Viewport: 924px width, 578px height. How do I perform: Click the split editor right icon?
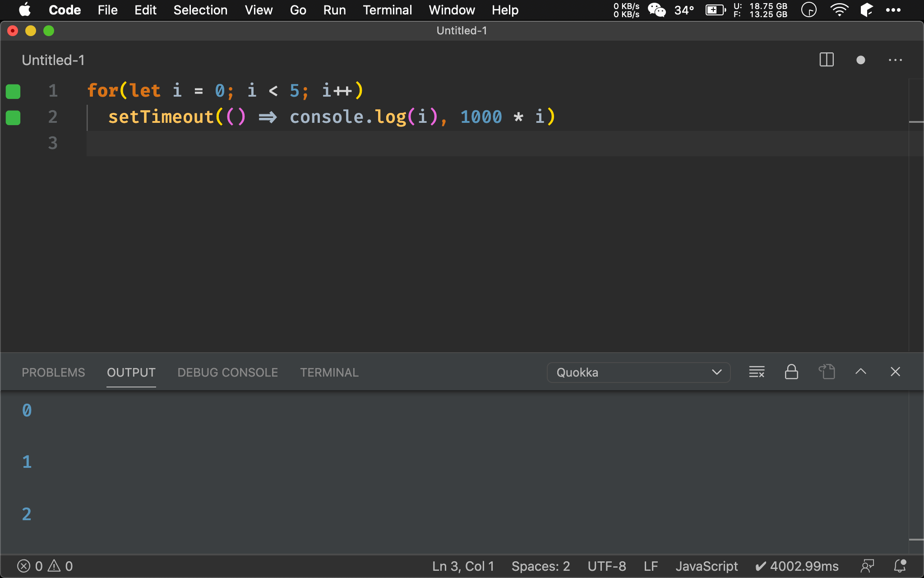coord(826,60)
